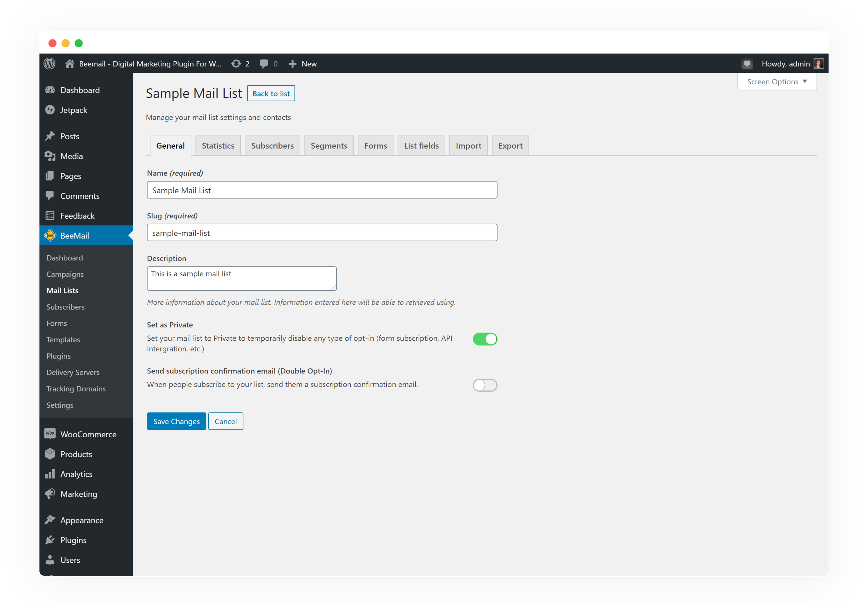Switch to the Statistics tab
The width and height of the screenshot is (868, 605).
[x=218, y=145]
